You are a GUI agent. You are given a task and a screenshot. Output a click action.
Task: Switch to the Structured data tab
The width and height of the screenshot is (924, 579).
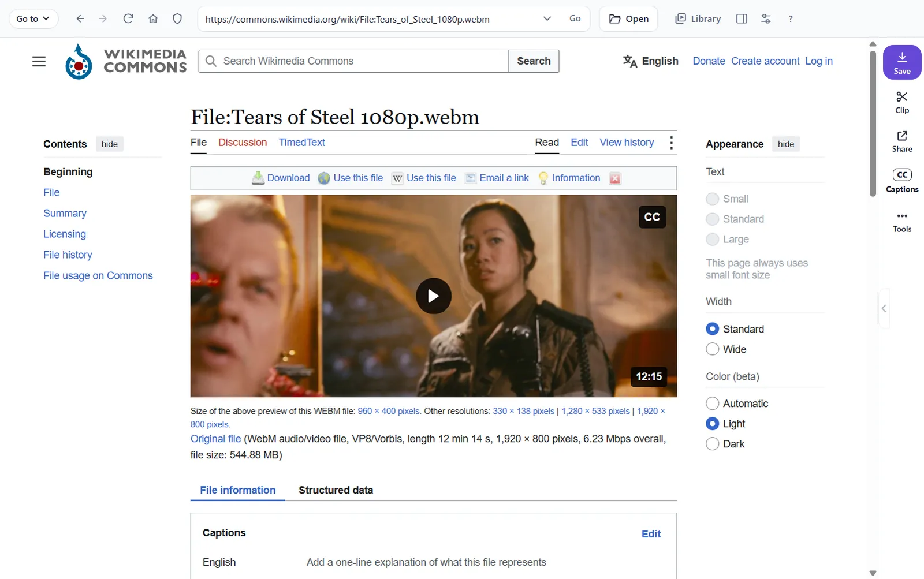pyautogui.click(x=336, y=490)
